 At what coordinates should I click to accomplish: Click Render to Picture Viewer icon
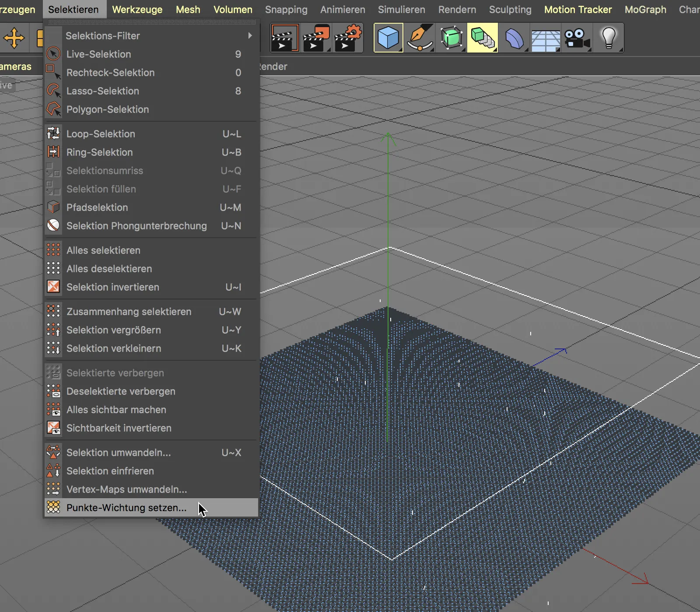point(316,38)
